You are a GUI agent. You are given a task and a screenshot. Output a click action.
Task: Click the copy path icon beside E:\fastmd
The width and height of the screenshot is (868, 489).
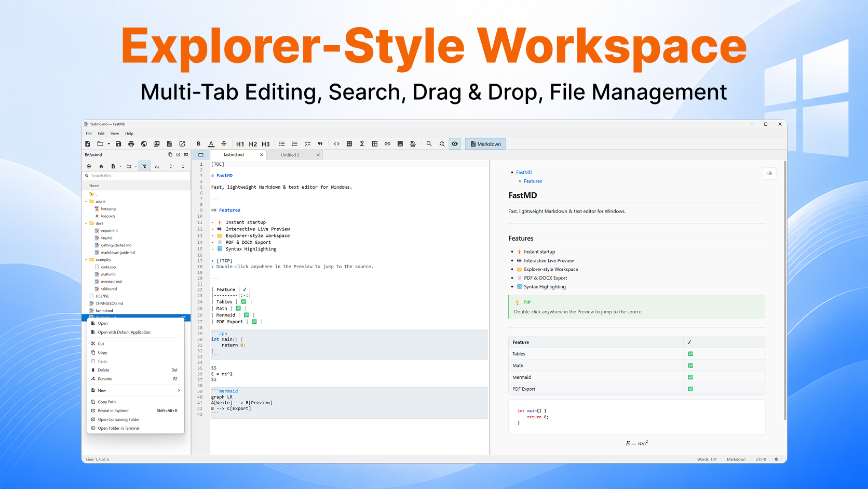[x=170, y=155]
